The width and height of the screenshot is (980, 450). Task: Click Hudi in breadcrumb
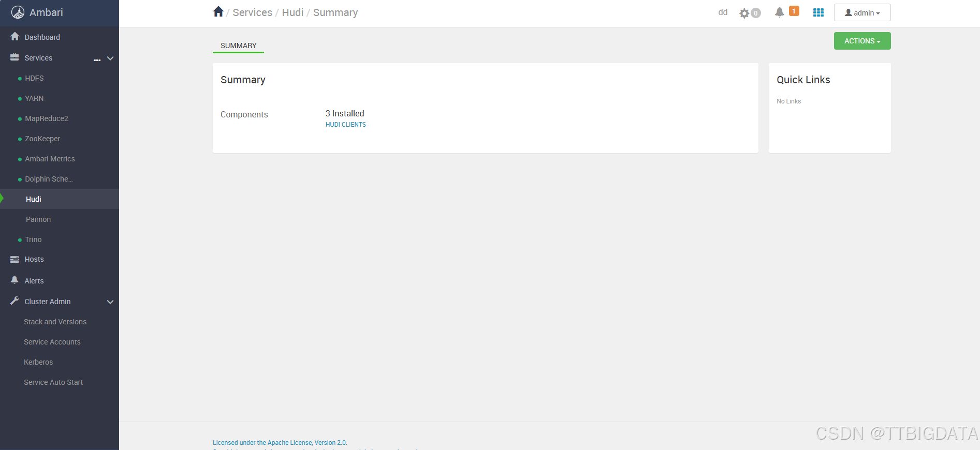[x=292, y=12]
